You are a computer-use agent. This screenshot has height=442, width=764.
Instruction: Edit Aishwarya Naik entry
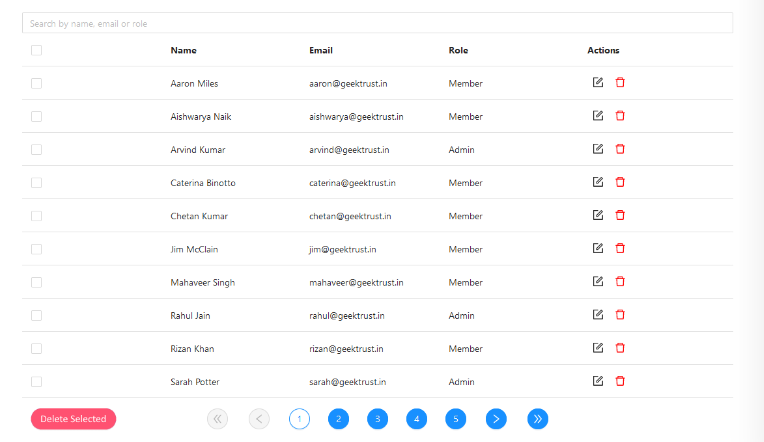click(598, 115)
